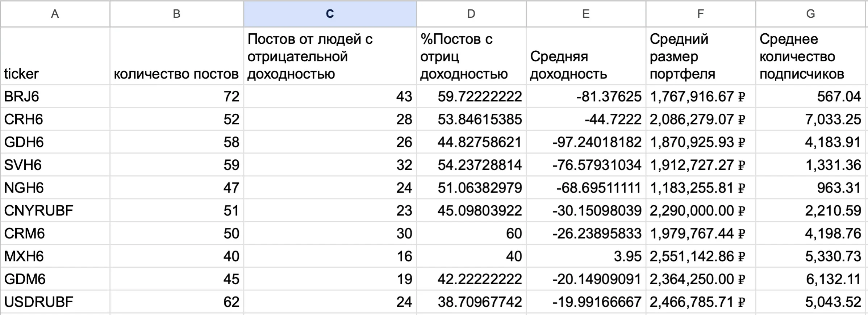Select column D header
This screenshot has height=315, width=868.
[x=472, y=14]
